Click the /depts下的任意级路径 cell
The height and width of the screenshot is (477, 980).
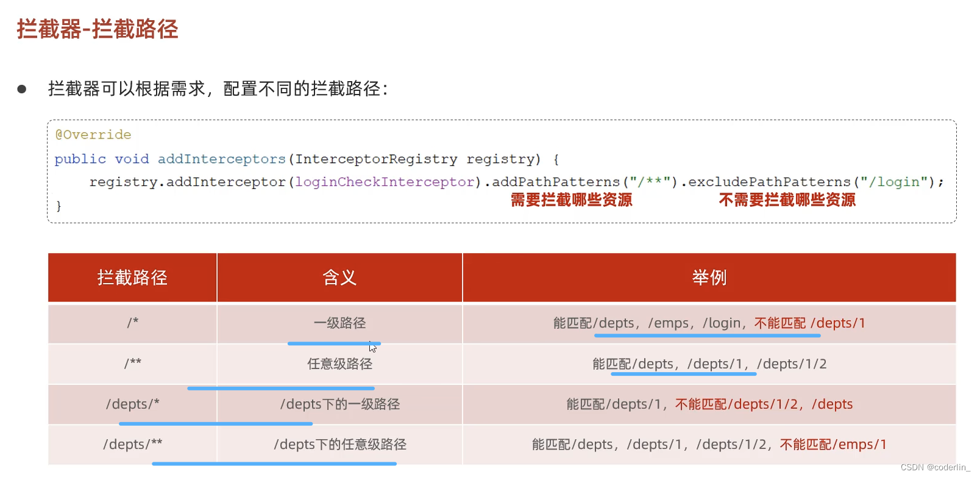[339, 445]
